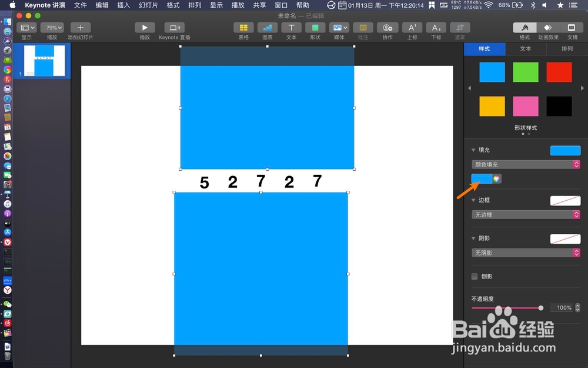Add a slide with 添加幻灯片 button
Viewport: 588px width, 368px height.
click(x=80, y=28)
